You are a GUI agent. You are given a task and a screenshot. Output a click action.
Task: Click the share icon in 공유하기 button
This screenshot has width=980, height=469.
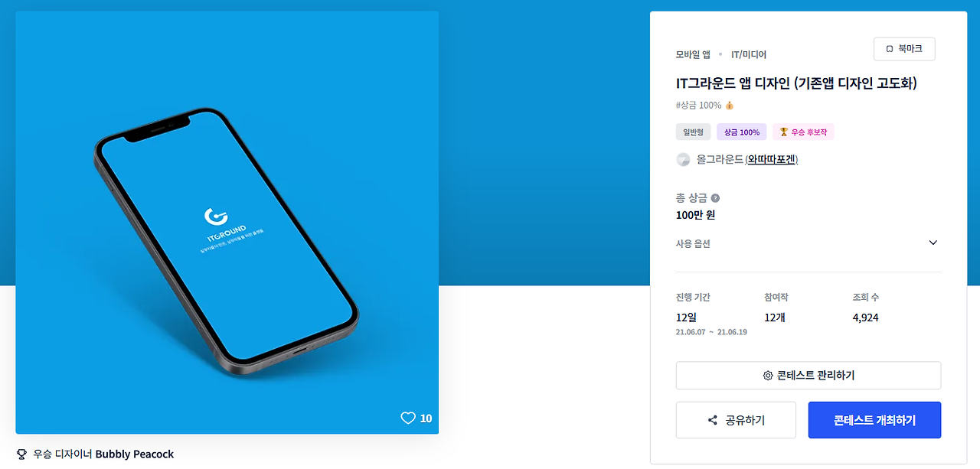pos(713,420)
